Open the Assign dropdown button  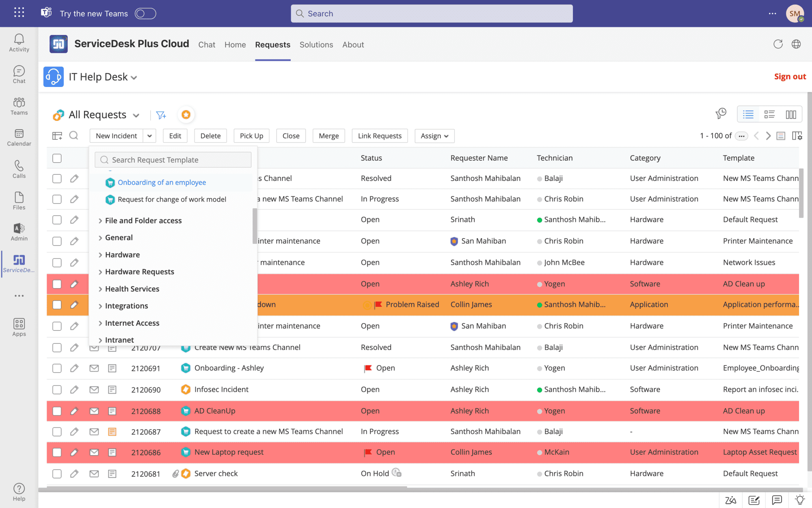(434, 136)
